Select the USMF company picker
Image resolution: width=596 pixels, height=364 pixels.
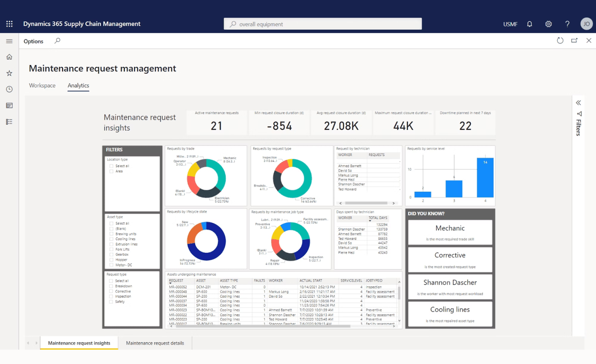click(510, 24)
